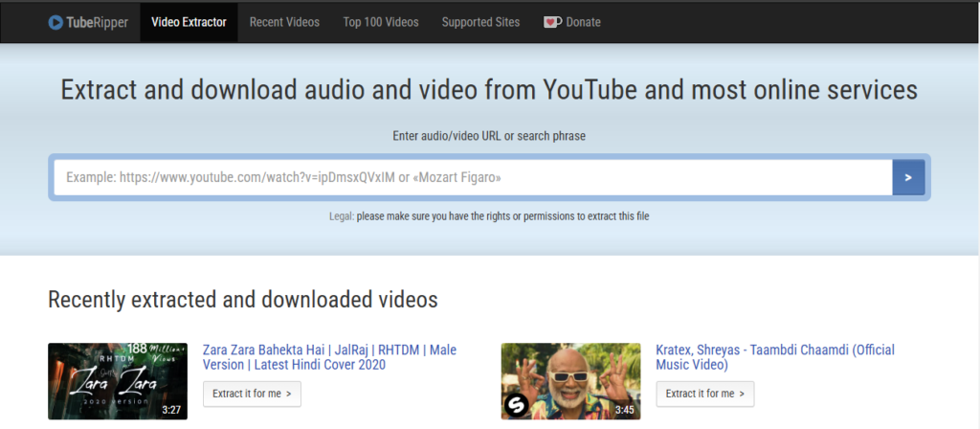Open Zara Zara Bahekta Hai video title link

pos(329,357)
